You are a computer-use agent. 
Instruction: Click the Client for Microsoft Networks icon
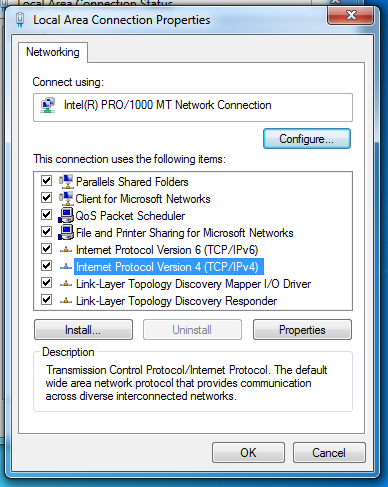click(66, 199)
